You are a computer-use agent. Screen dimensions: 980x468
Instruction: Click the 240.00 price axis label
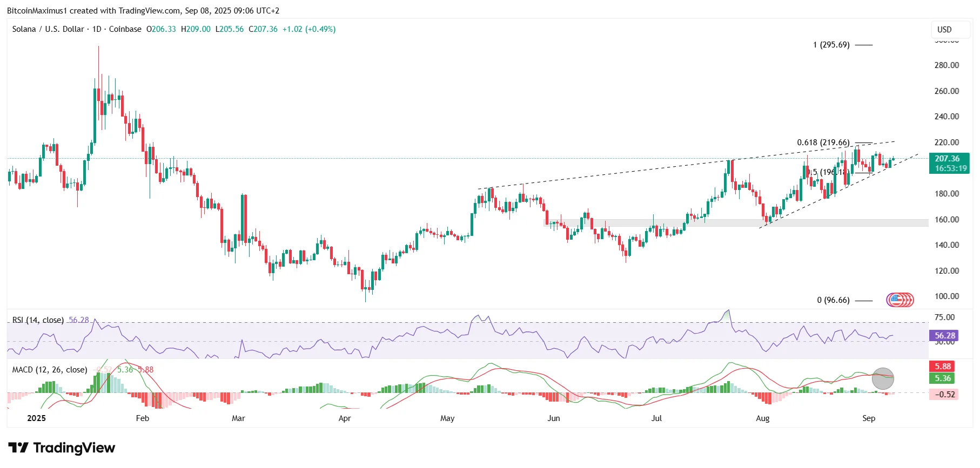click(x=947, y=117)
